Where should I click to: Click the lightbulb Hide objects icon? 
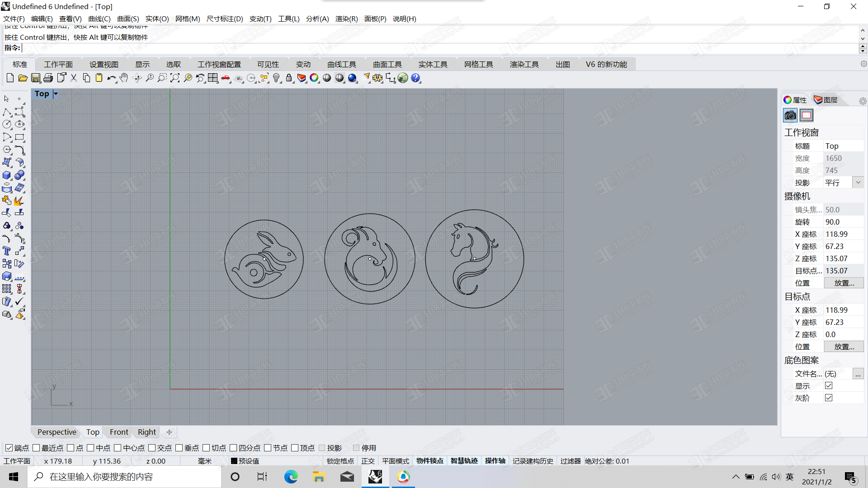[276, 78]
